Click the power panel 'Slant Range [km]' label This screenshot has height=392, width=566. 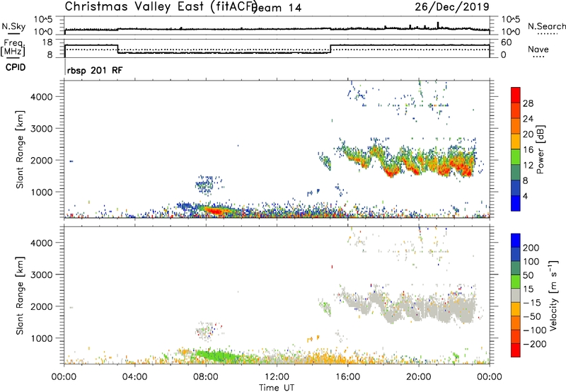coord(20,149)
